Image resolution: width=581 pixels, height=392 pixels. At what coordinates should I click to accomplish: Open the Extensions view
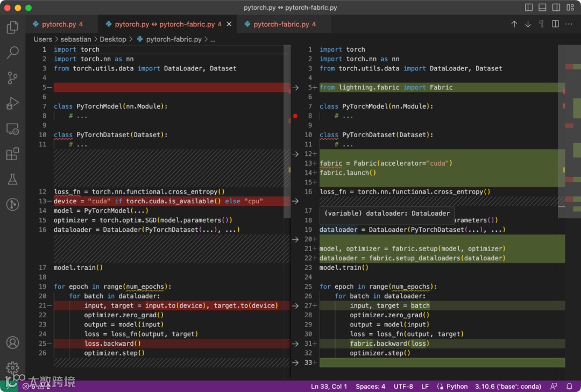pyautogui.click(x=12, y=154)
